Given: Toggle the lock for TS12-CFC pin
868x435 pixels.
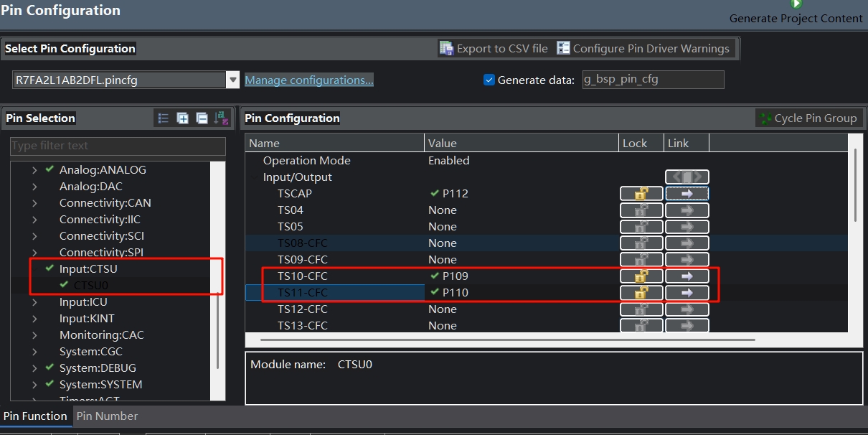Looking at the screenshot, I should pos(641,309).
